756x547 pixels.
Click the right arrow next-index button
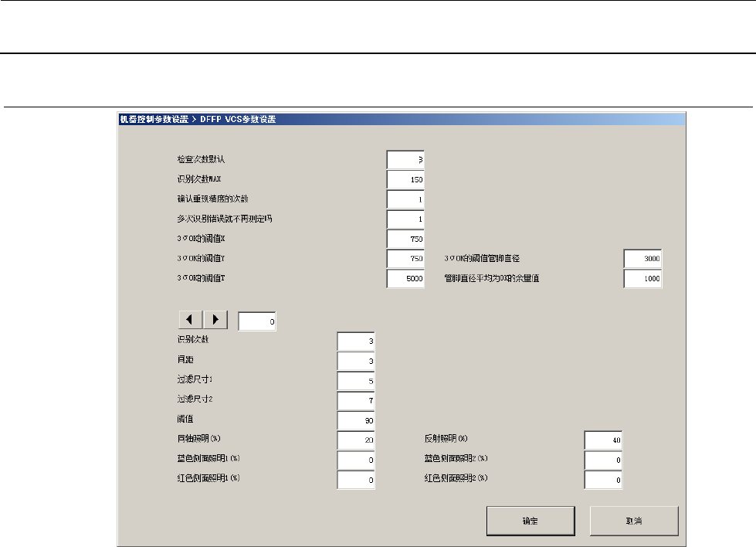(x=215, y=319)
